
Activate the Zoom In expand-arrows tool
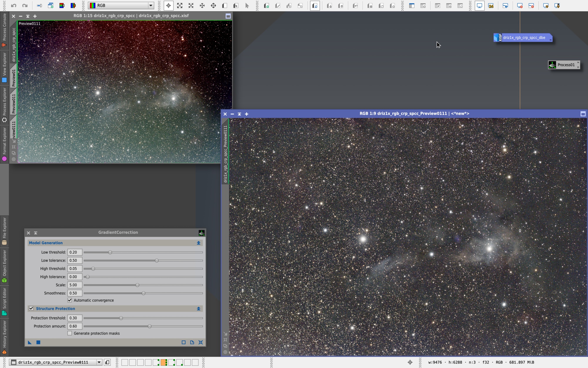(180, 5)
